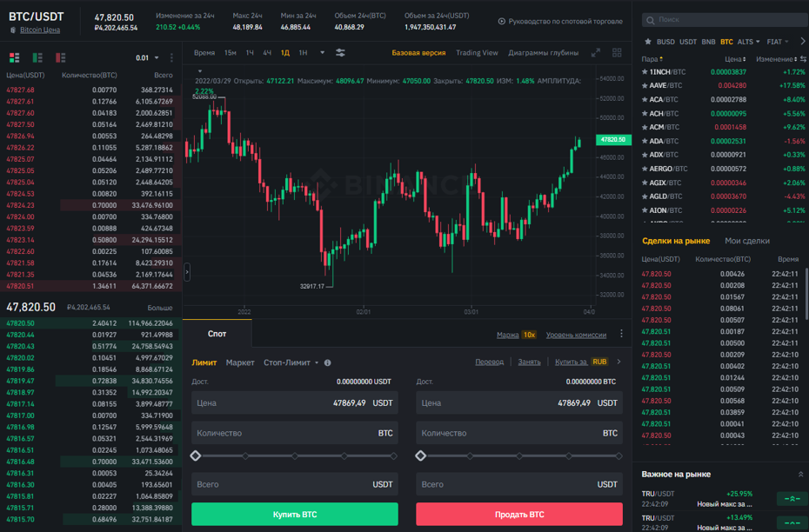Open Stop-Limit info icon
Viewport: 809px width, 532px height.
(327, 362)
